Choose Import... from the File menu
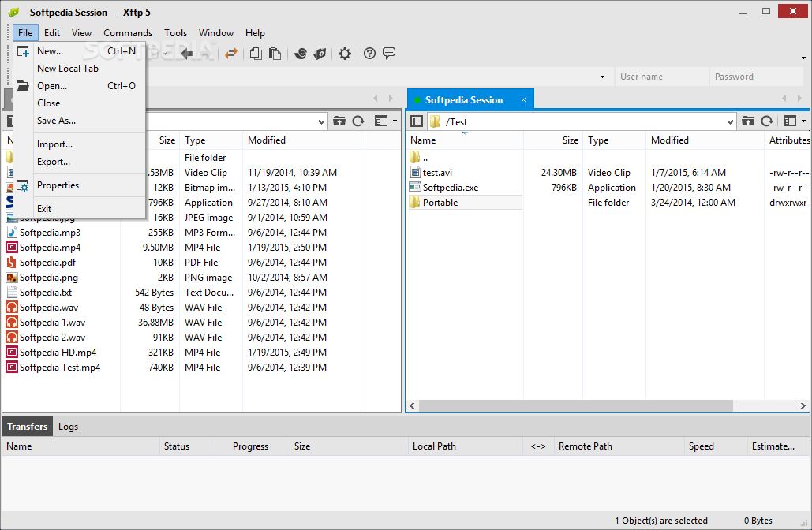Screen dimensions: 812x530 [79, 144]
